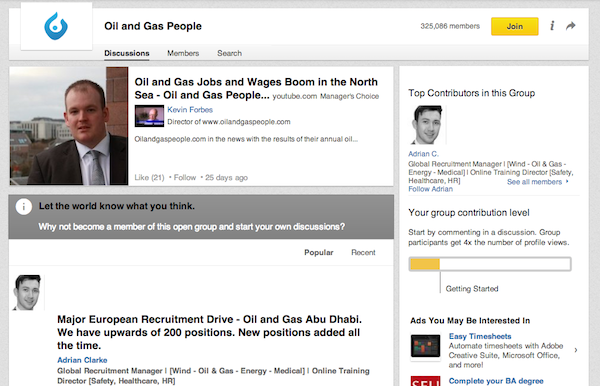This screenshot has height=386, width=600.
Task: Open Kevin Forbes video thumbnail
Action: point(149,116)
